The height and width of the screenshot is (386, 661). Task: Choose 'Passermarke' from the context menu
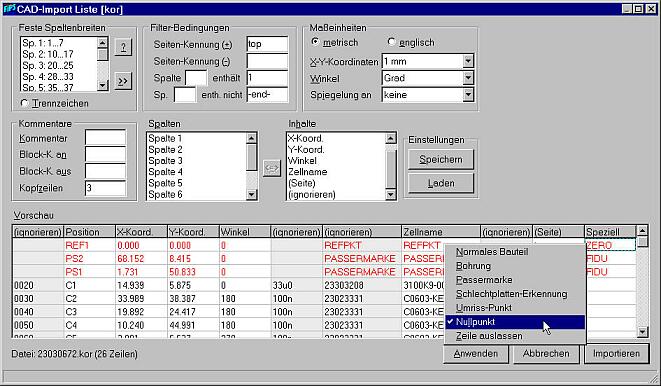(x=515, y=280)
